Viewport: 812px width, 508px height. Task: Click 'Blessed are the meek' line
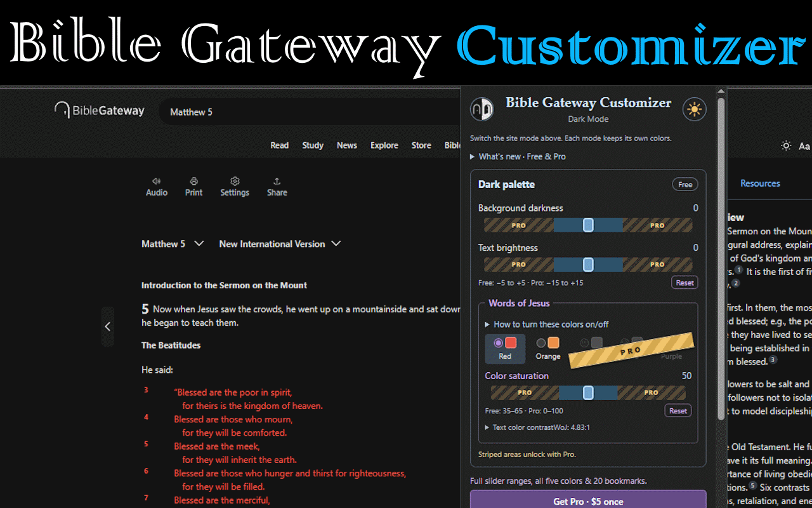(x=217, y=446)
